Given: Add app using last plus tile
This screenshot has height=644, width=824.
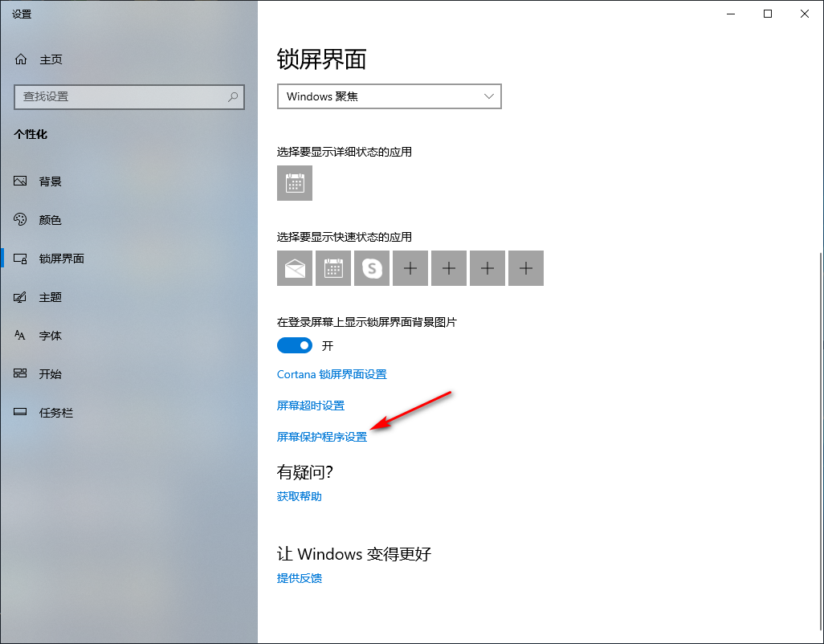Looking at the screenshot, I should (x=526, y=268).
